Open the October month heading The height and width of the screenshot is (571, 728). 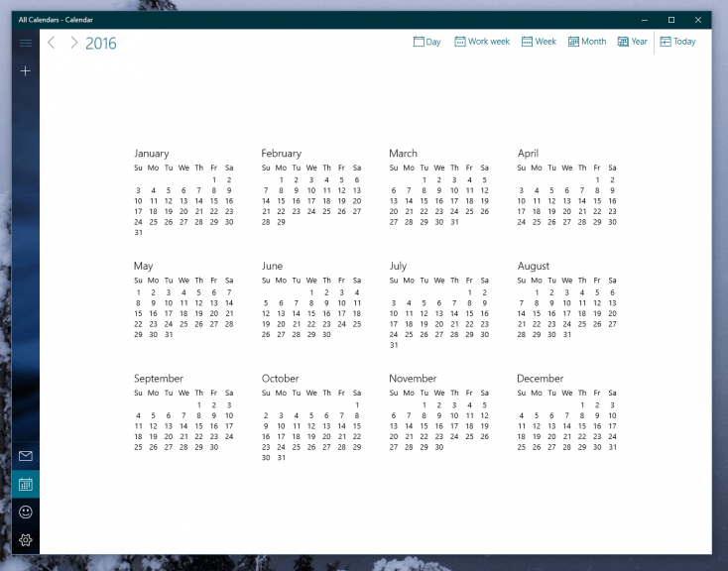(280, 379)
